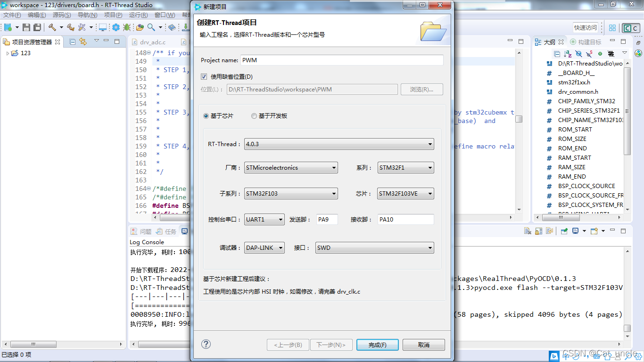Viewport: 644px width, 362px height.
Task: Select BSP_CLOCK_SOURCE in outline list
Action: (x=586, y=186)
